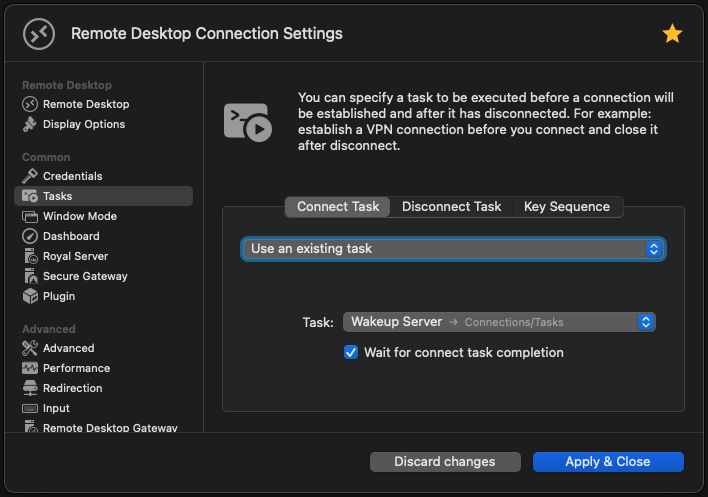
Task: Select Redirection in the Advanced section
Action: [x=72, y=388]
